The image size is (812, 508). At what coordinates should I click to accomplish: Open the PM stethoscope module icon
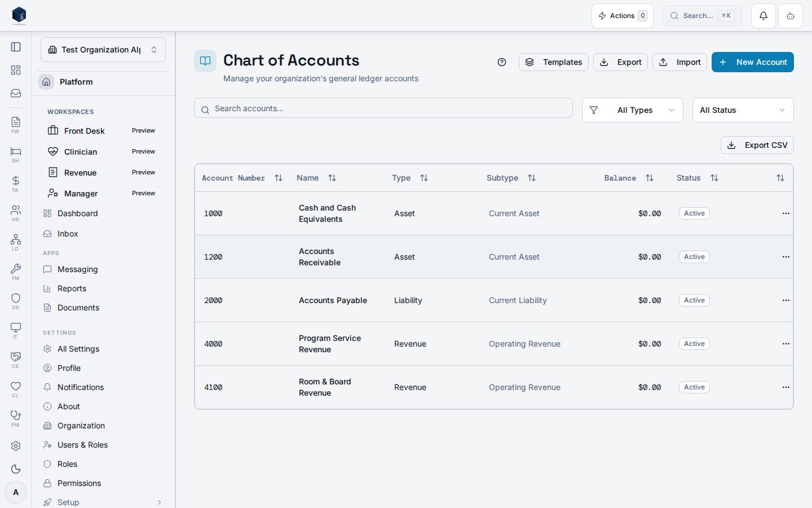(16, 418)
